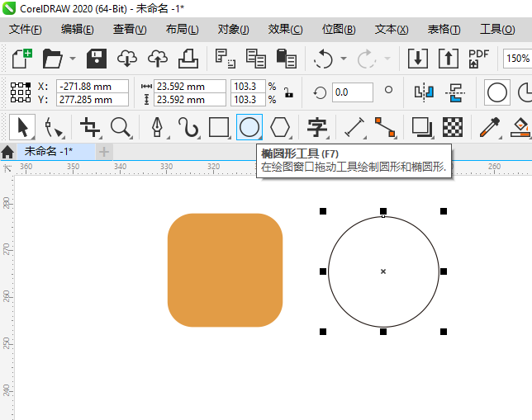Cut selection using the Cut icon
The height and width of the screenshot is (420, 532).
[225, 59]
